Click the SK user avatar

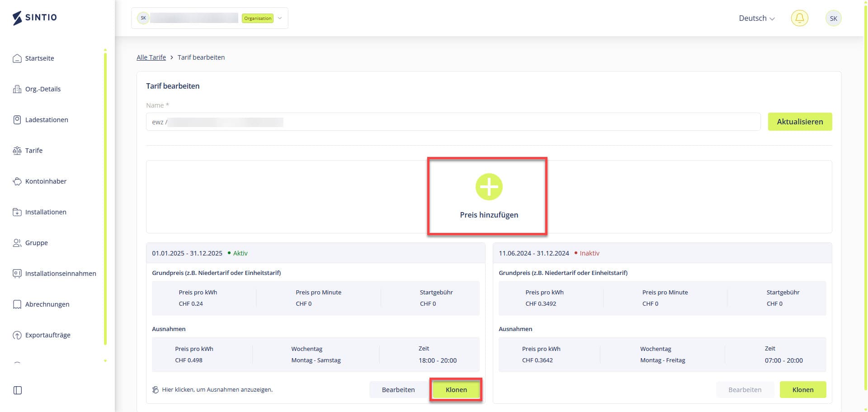click(x=833, y=19)
